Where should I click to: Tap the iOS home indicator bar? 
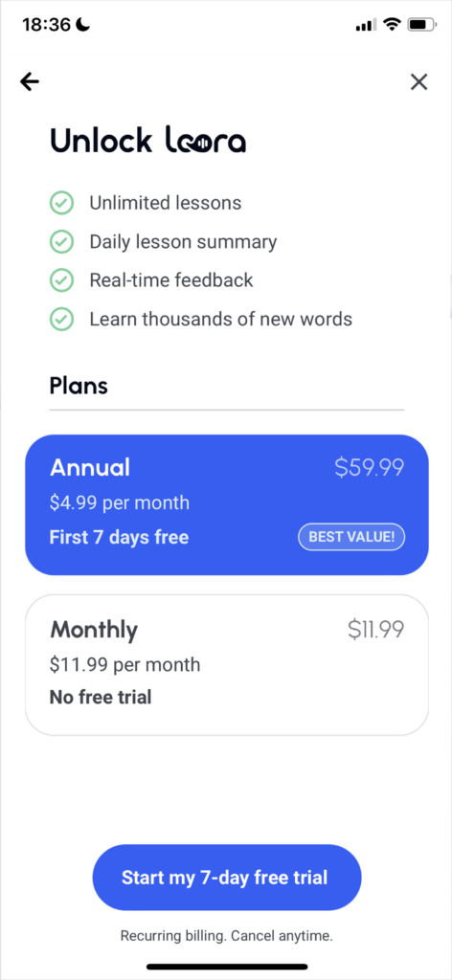[x=227, y=967]
